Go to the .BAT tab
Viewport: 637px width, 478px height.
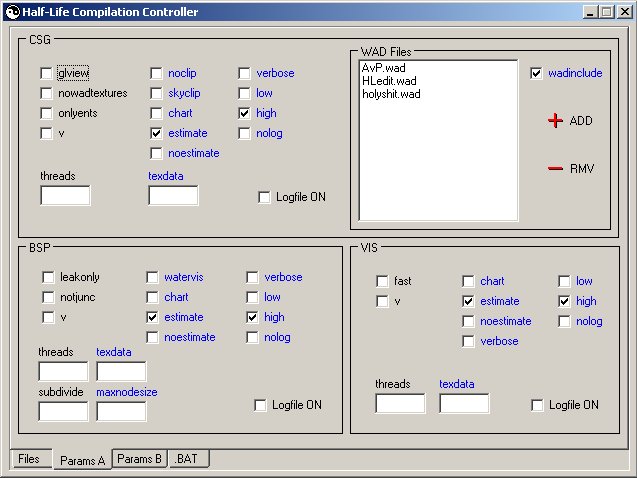[x=188, y=459]
